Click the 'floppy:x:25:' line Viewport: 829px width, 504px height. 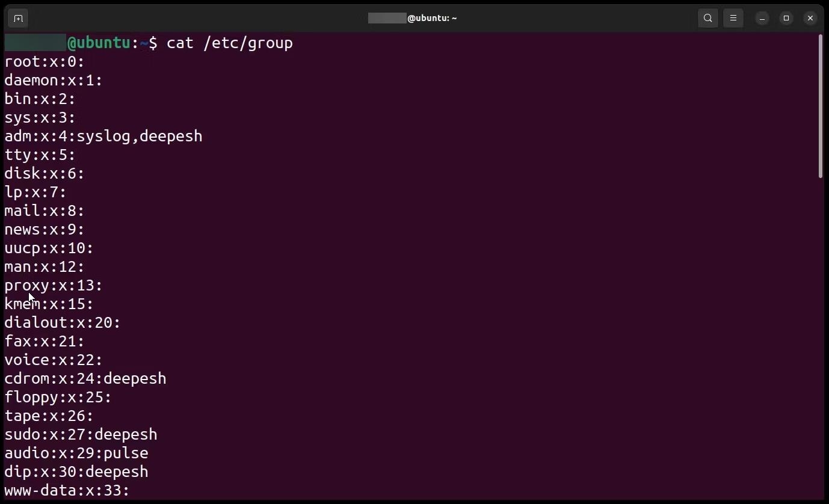pos(58,397)
